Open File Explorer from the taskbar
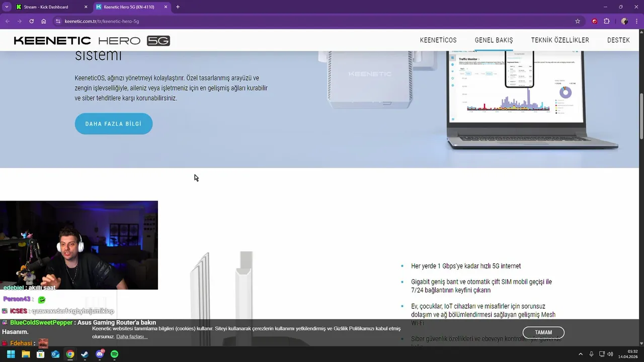This screenshot has width=644, height=362. click(26, 354)
